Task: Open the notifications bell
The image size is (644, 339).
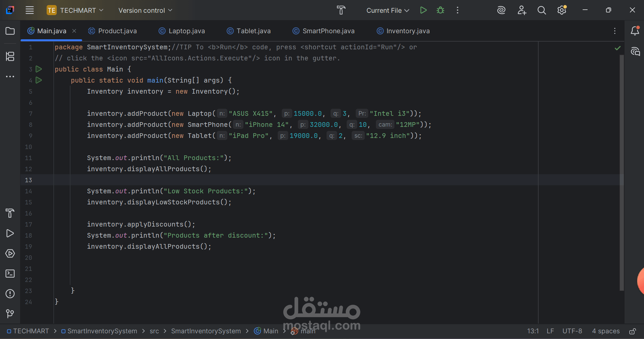Action: tap(635, 31)
